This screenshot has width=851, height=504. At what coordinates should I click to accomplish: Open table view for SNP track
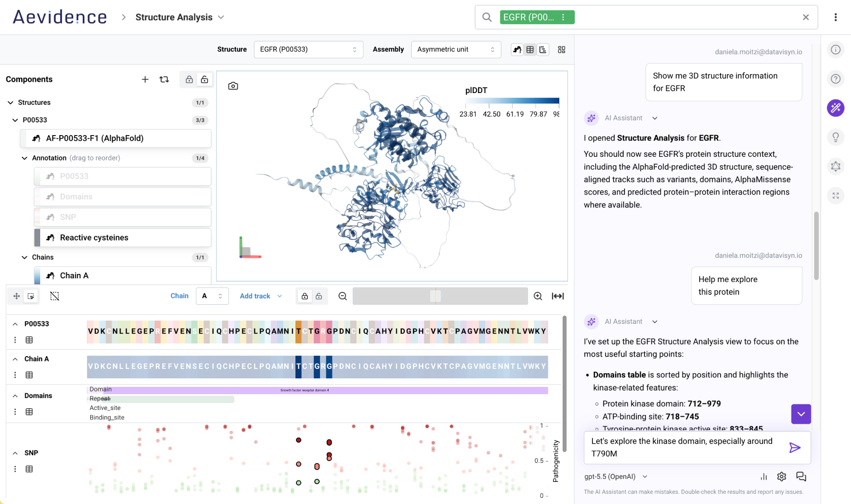click(29, 469)
